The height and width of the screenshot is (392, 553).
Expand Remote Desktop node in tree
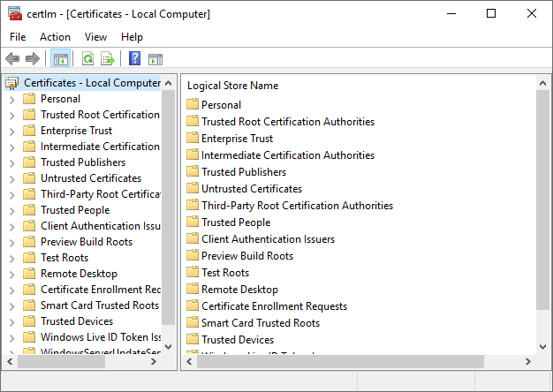(11, 274)
